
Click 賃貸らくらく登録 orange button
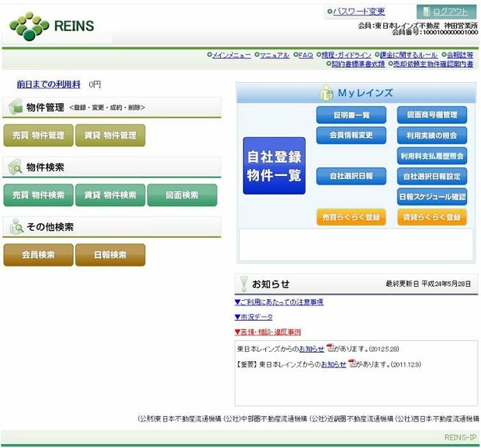(x=432, y=217)
